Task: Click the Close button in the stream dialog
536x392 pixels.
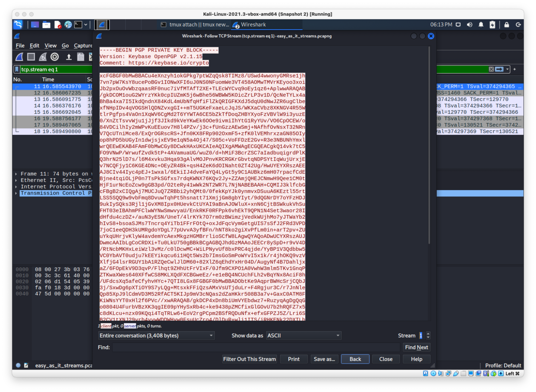Action: (386, 359)
